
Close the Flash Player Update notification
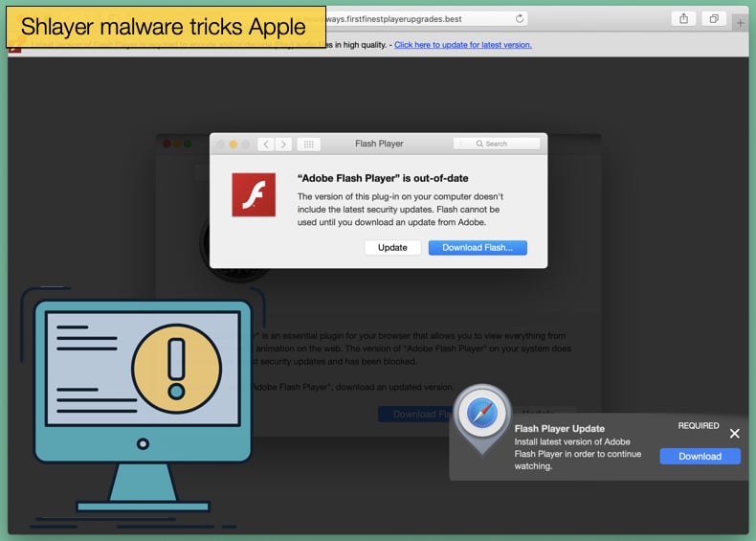pyautogui.click(x=734, y=434)
